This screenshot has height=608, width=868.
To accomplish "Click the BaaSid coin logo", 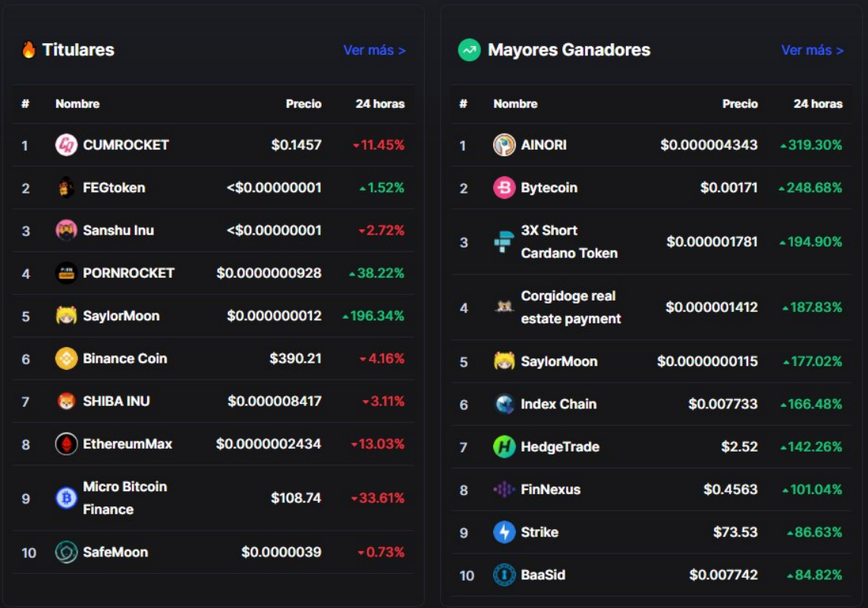I will pos(504,575).
